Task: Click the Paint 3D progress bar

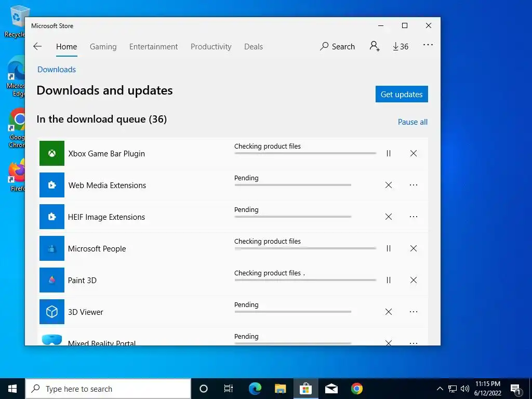Action: click(305, 280)
